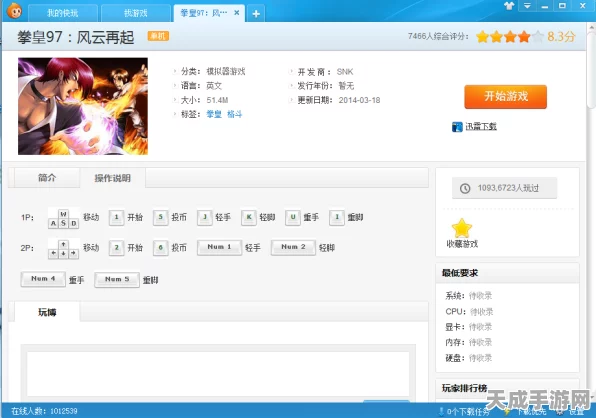This screenshot has width=596, height=418.
Task: Close the 拳皇97 tab
Action: 236,13
